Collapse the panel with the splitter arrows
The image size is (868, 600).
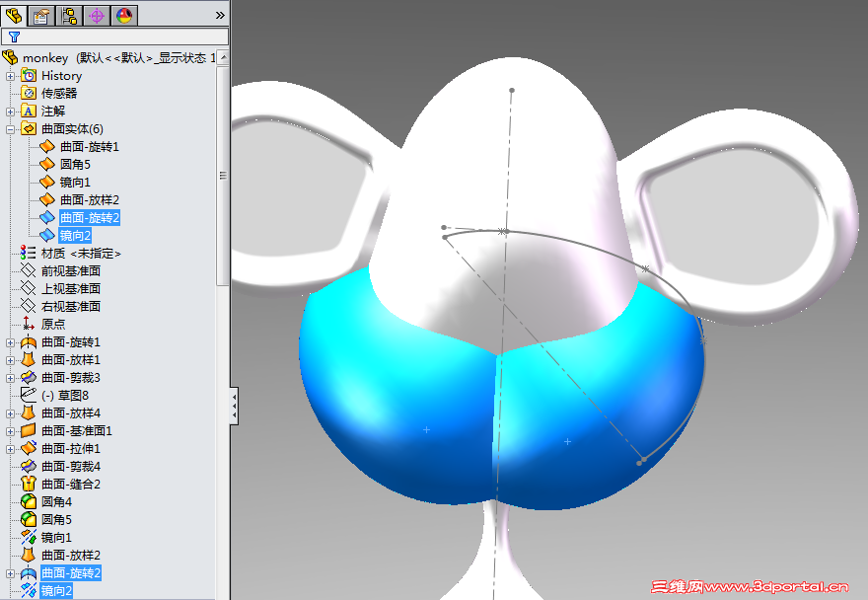pos(235,406)
